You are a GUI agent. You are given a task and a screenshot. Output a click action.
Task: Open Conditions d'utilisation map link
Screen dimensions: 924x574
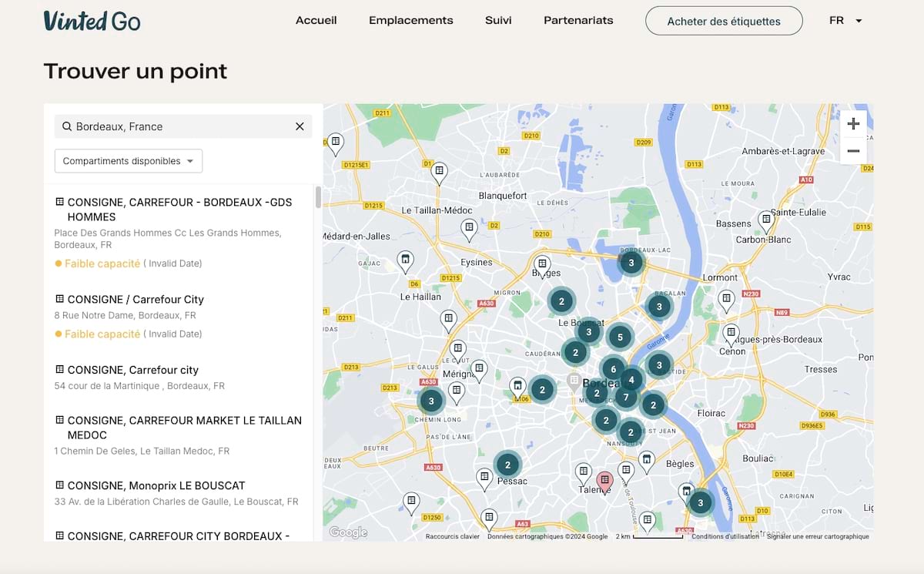click(725, 536)
